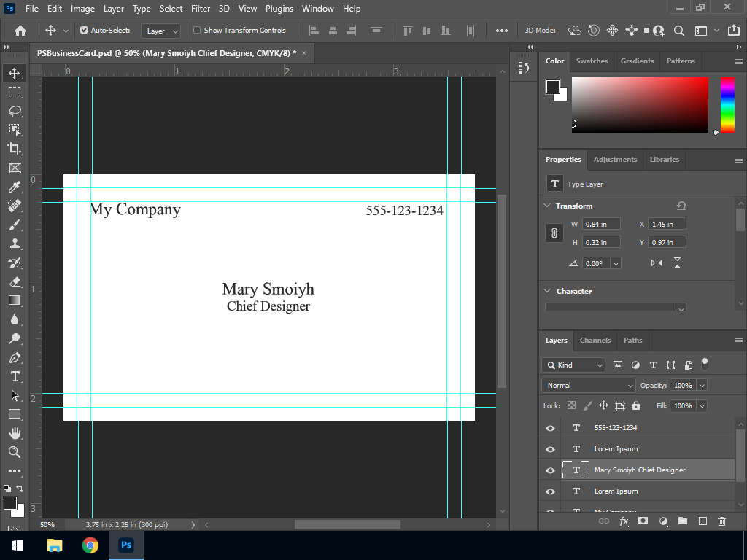Open the Normal blend mode dropdown
747x560 pixels.
click(588, 385)
